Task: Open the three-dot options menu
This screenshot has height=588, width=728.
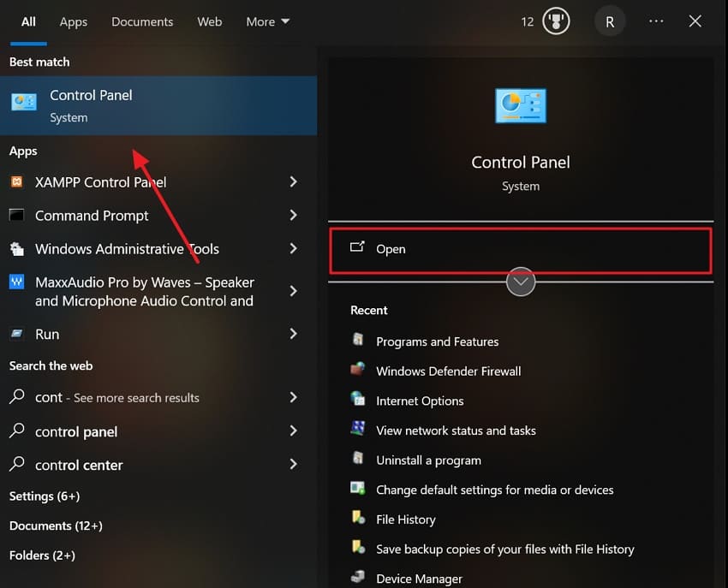Action: point(656,21)
